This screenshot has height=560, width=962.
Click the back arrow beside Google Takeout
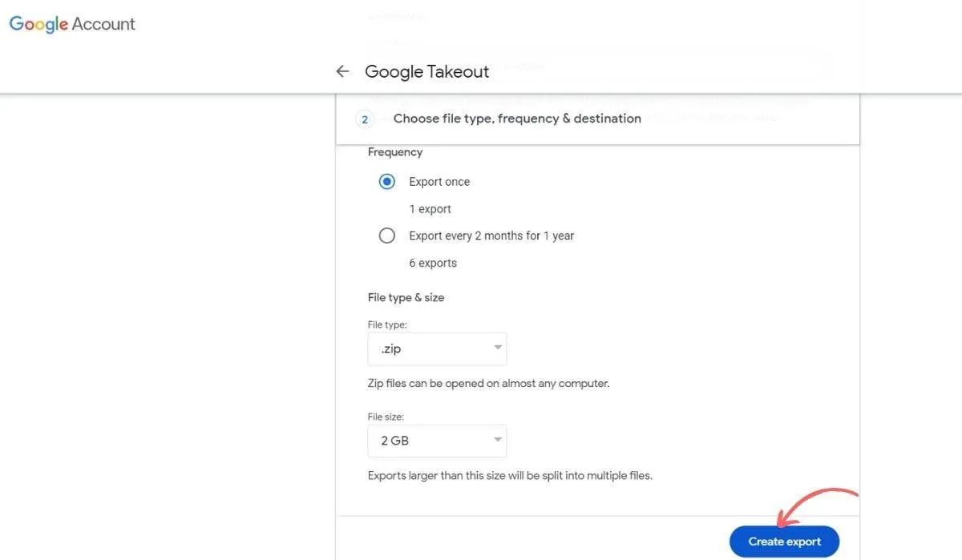click(x=342, y=71)
